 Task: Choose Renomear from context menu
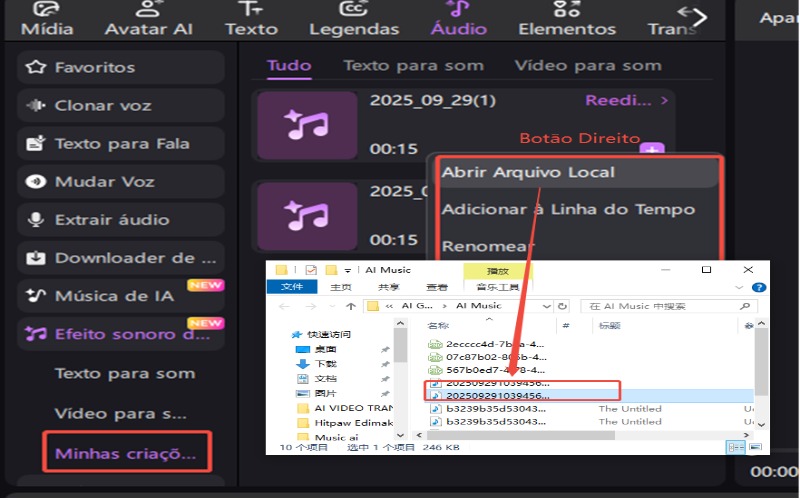point(487,246)
